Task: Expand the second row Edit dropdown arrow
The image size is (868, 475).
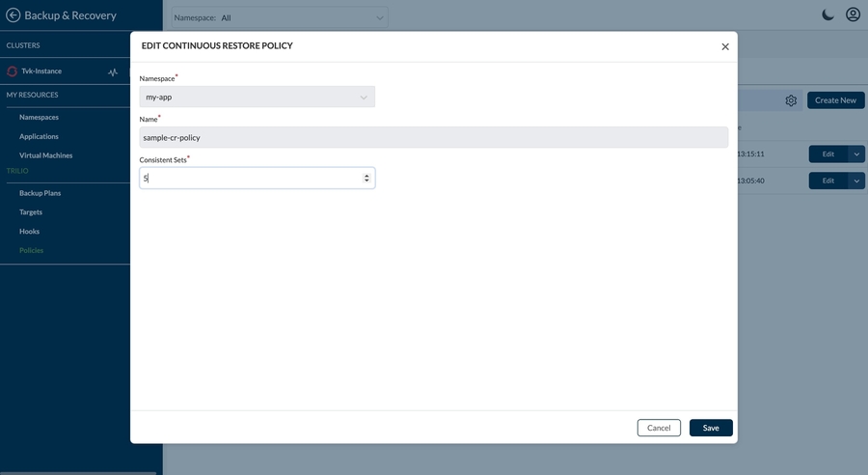Action: (856, 181)
